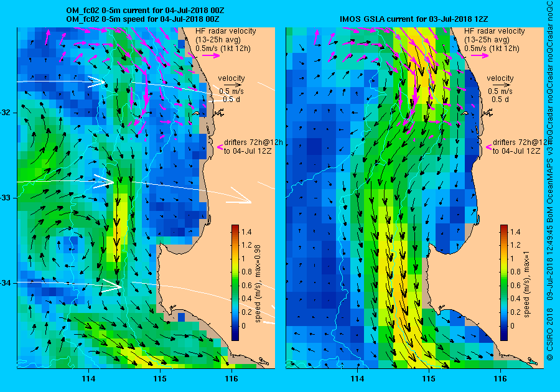Click the '116' longitude label under left map
The height and width of the screenshot is (392, 560).
pos(231,379)
